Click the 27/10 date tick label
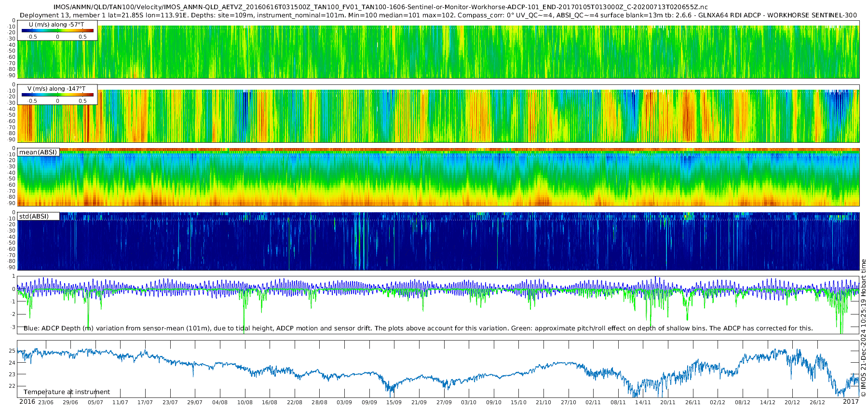Image resolution: width=868 pixels, height=410 pixels. 569,402
